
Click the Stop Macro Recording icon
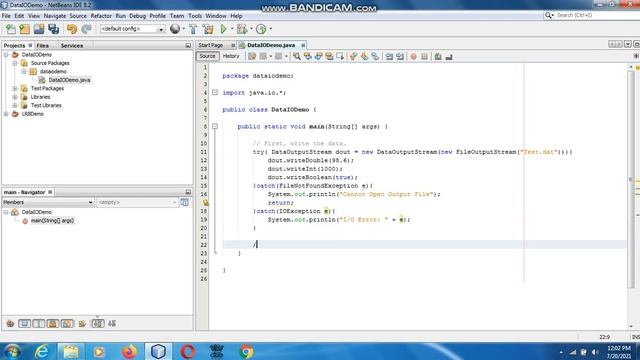(x=424, y=56)
